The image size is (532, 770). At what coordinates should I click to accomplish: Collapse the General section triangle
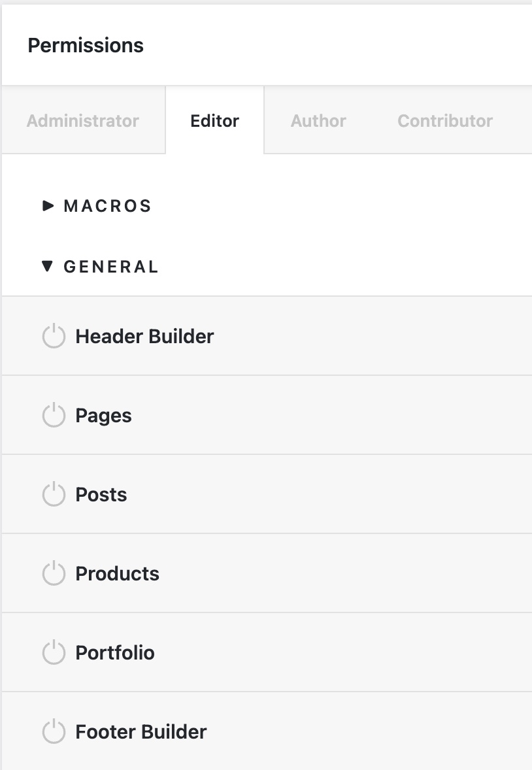pyautogui.click(x=47, y=267)
